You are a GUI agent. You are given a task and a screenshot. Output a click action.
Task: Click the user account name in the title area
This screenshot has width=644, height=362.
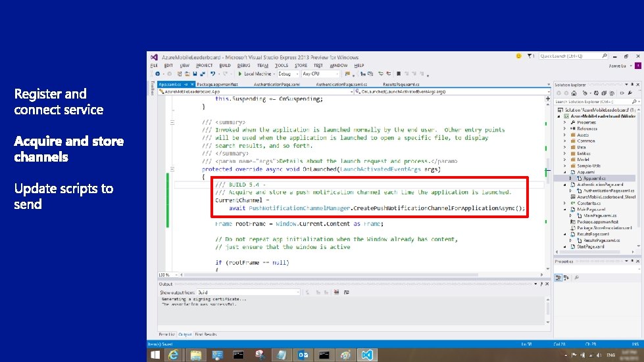(617, 66)
